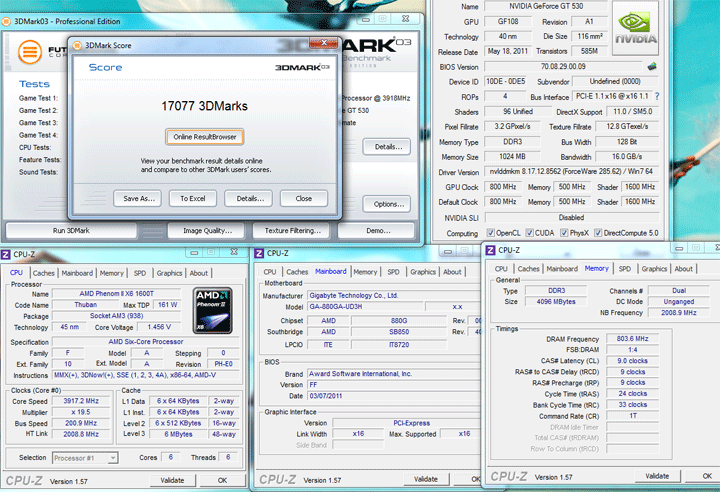
Task: Open the Memory tab in the CPU window
Action: 112,273
